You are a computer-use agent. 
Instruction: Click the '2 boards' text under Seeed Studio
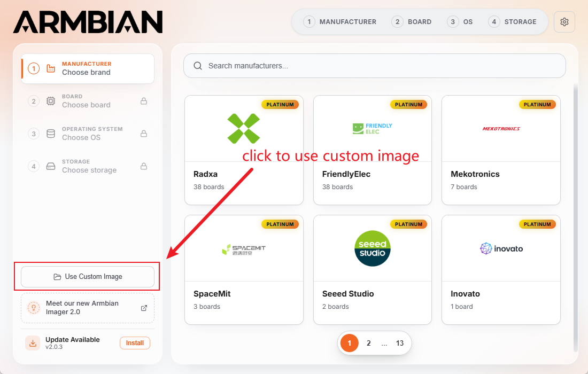pos(336,307)
